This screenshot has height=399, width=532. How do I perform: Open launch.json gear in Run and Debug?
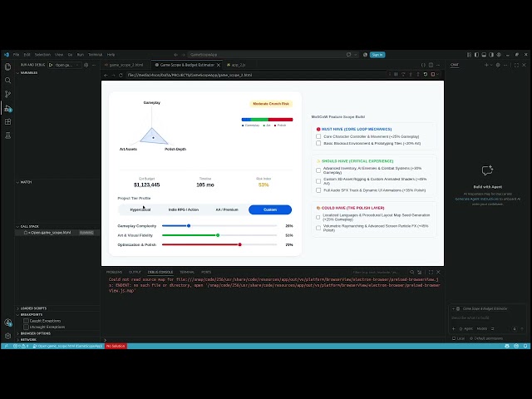(86, 65)
